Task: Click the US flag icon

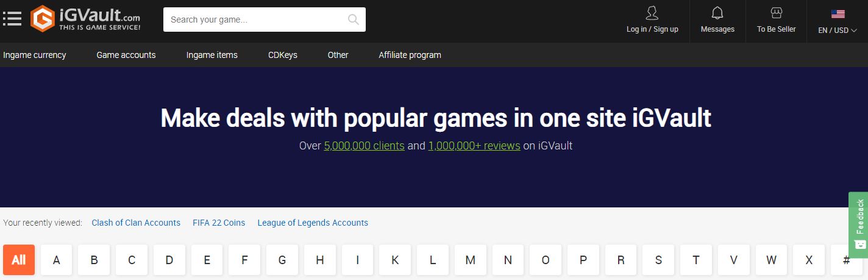Action: (x=838, y=14)
